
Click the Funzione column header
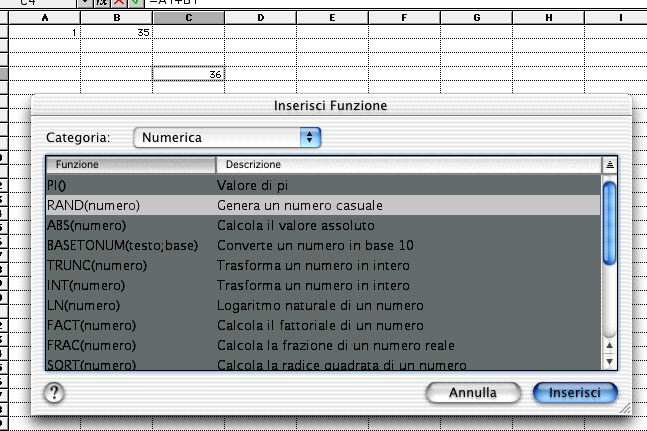coord(130,164)
